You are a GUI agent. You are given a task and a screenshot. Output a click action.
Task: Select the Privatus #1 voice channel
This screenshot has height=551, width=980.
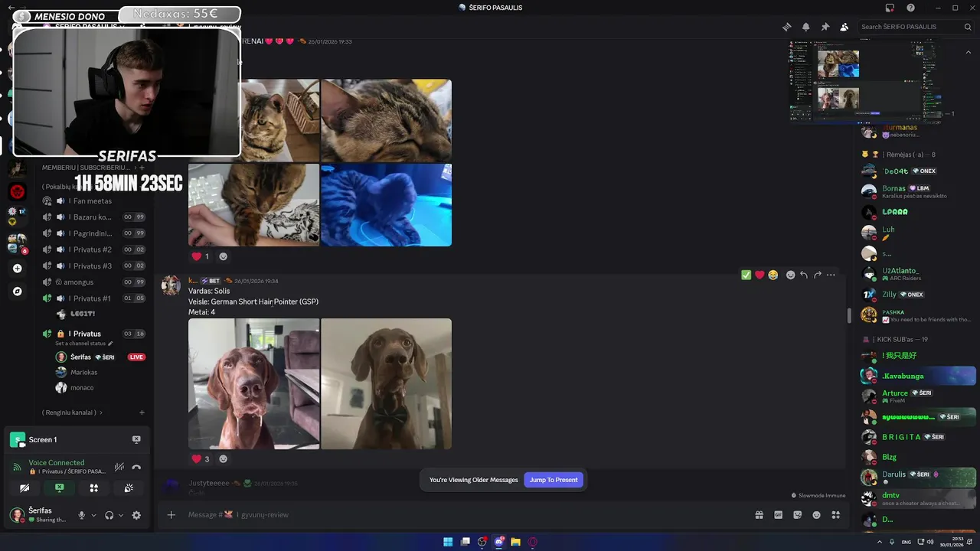pyautogui.click(x=93, y=298)
